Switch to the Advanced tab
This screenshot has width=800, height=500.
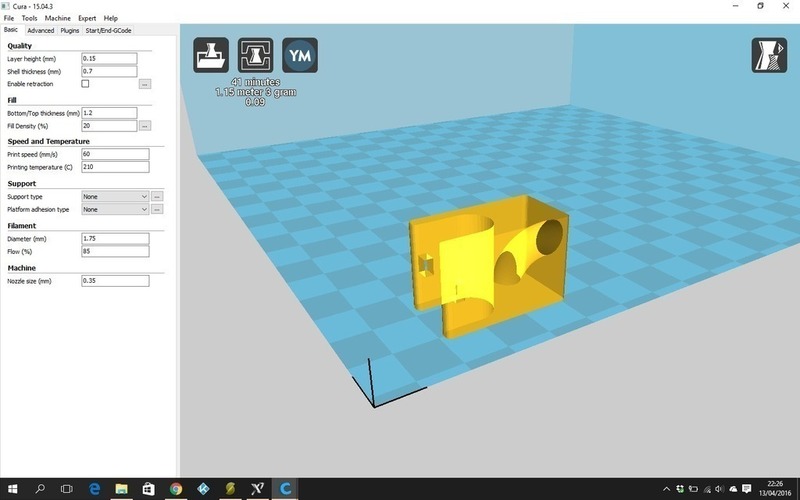click(41, 30)
